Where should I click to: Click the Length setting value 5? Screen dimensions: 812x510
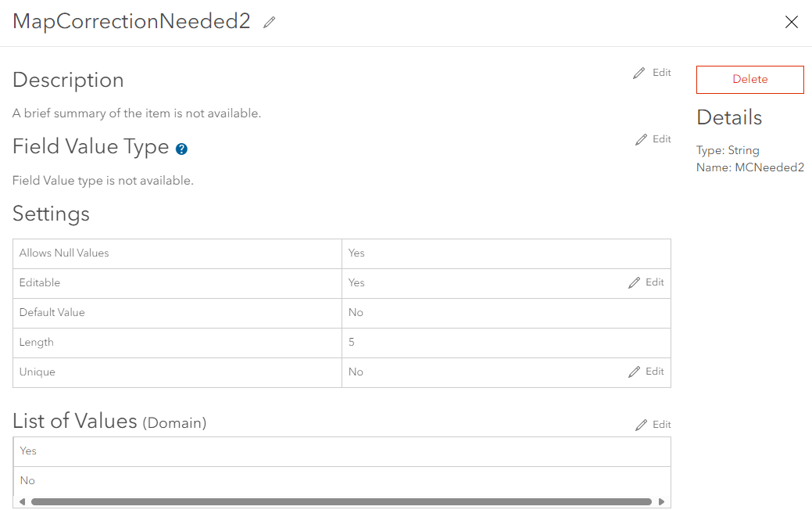352,343
